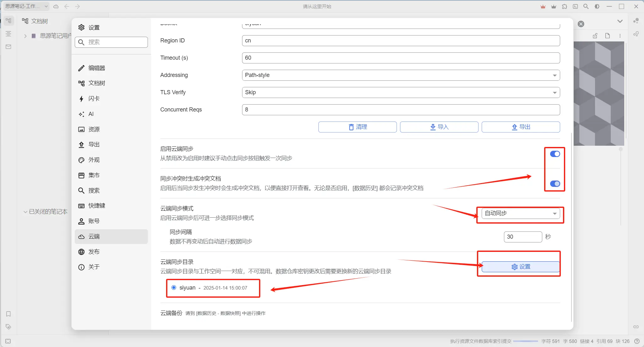Screen dimensions: 644x347
Task: Open the 导出 settings section in sidebar
Action: (x=111, y=144)
